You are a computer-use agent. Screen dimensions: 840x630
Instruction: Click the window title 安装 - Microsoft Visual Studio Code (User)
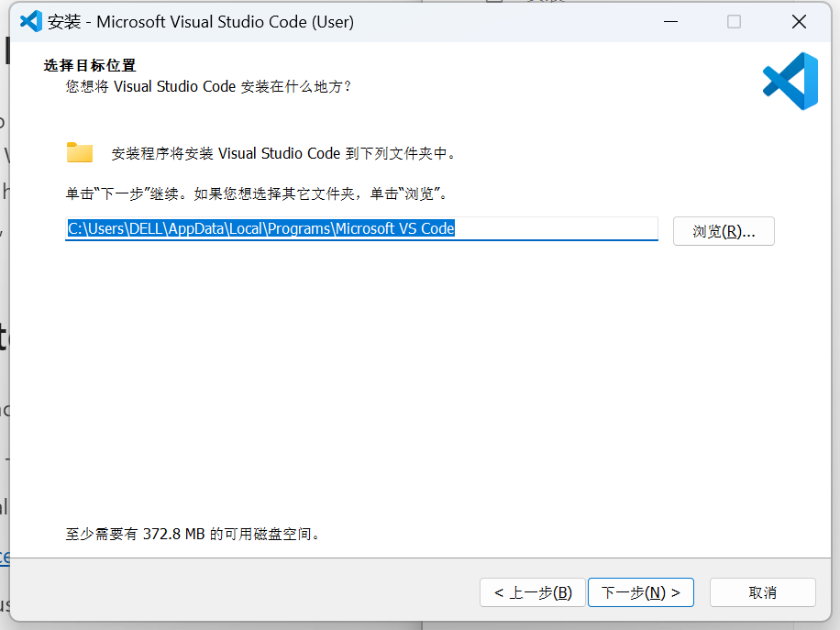click(x=201, y=22)
